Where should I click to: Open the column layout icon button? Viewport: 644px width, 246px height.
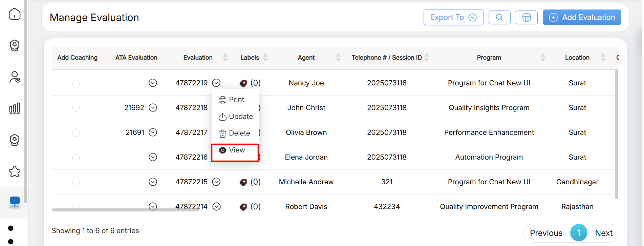(526, 17)
